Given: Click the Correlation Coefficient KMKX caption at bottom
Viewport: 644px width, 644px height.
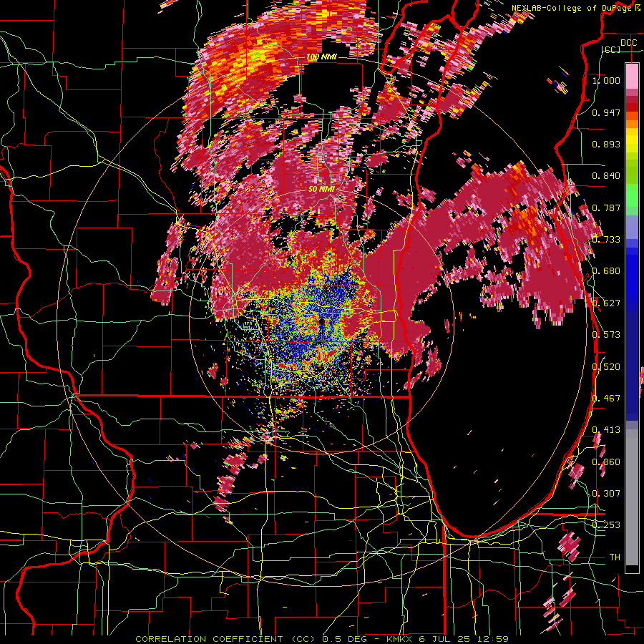Looking at the screenshot, I should pos(322,639).
